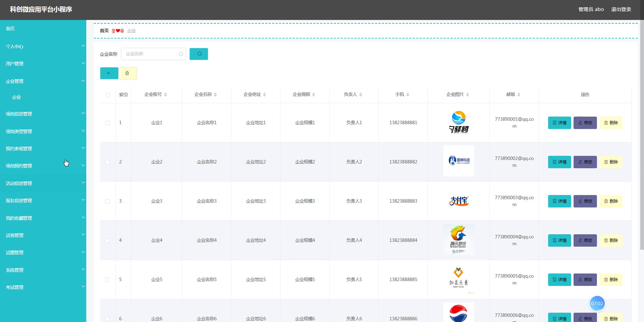The height and width of the screenshot is (322, 644).
Task: Expand the 场地类型管理 sidebar menu
Action: (x=43, y=131)
